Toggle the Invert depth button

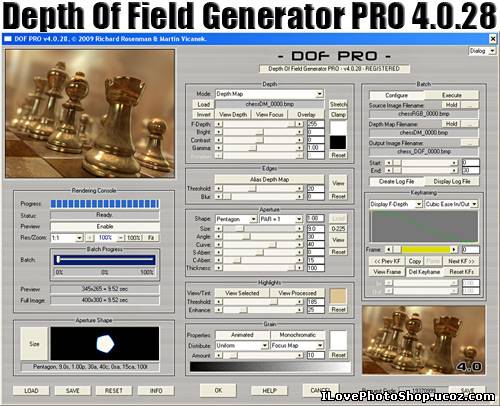click(203, 114)
